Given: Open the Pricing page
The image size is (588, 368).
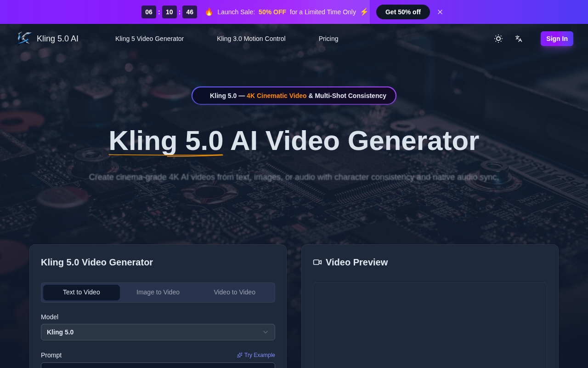Looking at the screenshot, I should click(328, 39).
